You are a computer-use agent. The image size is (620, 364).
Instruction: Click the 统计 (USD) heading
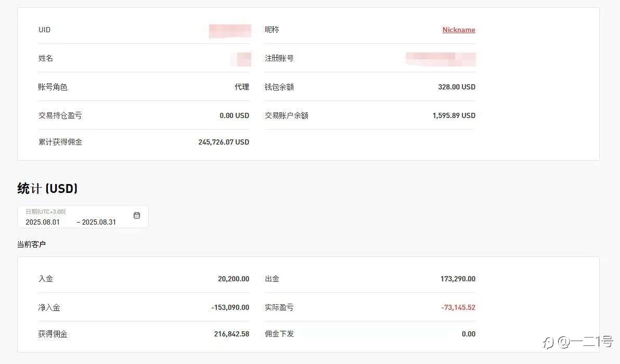(47, 188)
